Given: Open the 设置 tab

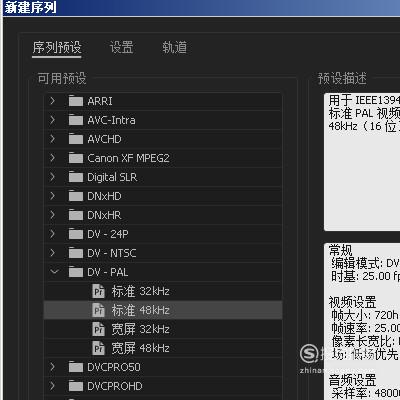Looking at the screenshot, I should (x=122, y=47).
